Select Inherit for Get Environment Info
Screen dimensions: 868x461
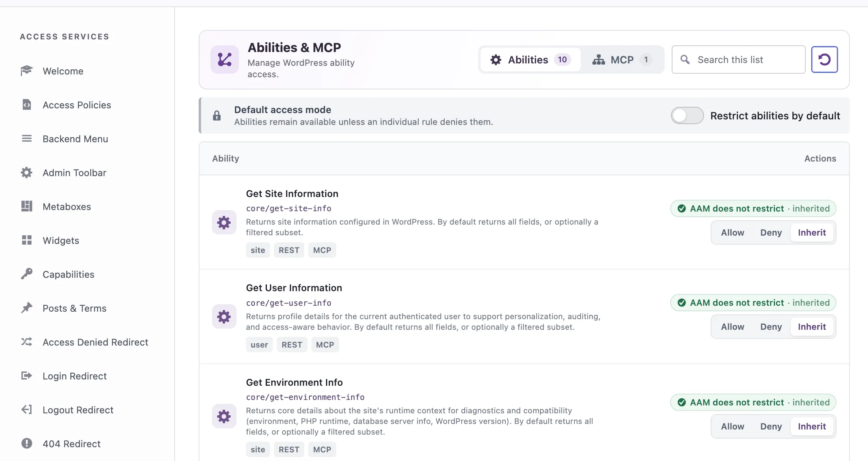(812, 426)
